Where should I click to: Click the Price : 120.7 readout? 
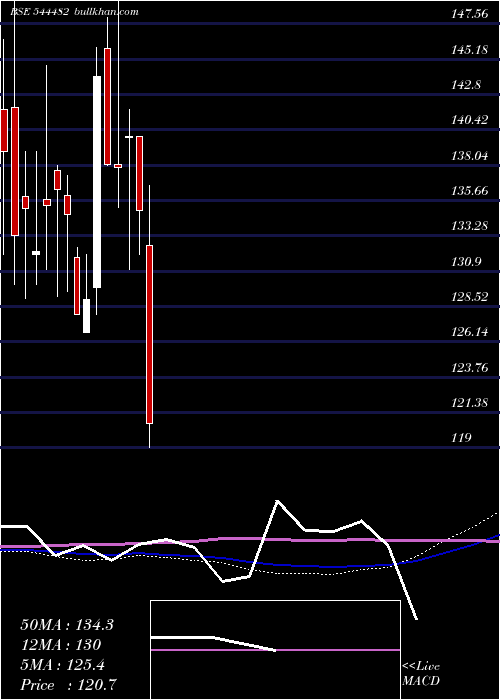click(x=69, y=685)
